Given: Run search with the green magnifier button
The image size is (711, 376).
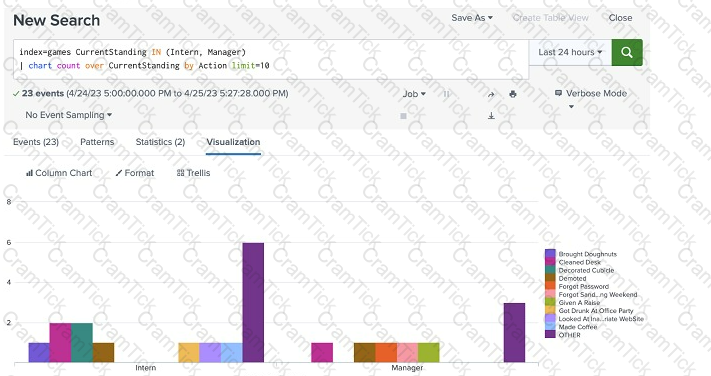Looking at the screenshot, I should click(627, 52).
